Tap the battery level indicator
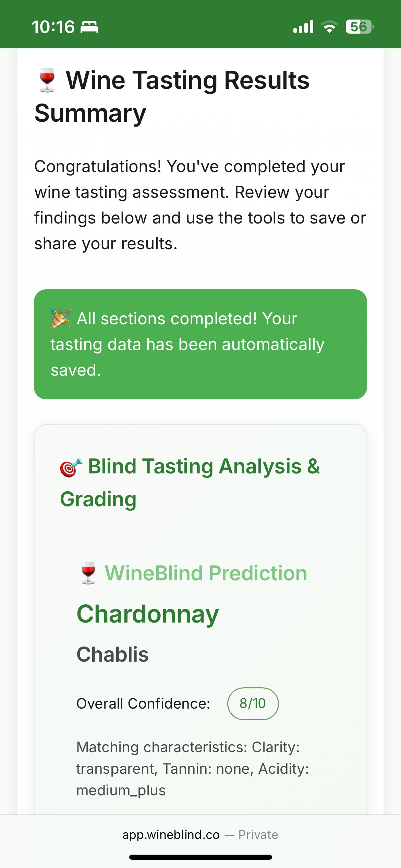Viewport: 401px width, 868px height. [359, 27]
